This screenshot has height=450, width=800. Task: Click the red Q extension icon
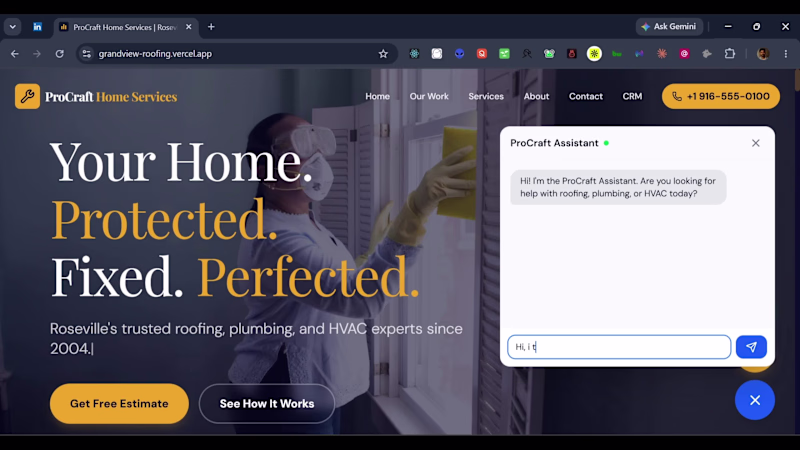pyautogui.click(x=482, y=54)
